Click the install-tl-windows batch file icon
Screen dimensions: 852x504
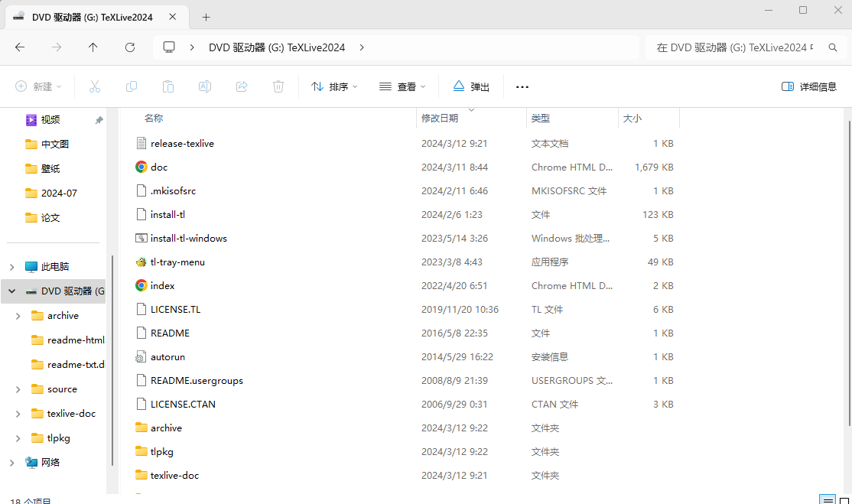[x=141, y=238]
